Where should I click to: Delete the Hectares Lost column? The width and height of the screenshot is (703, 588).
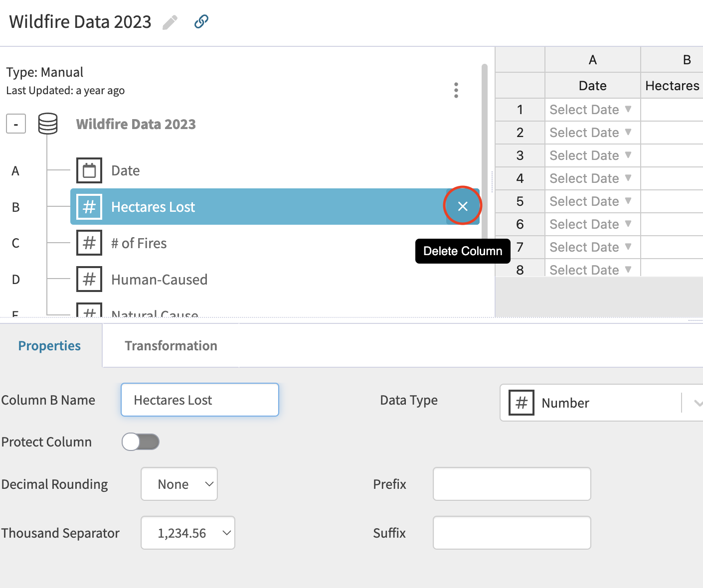[x=463, y=205]
